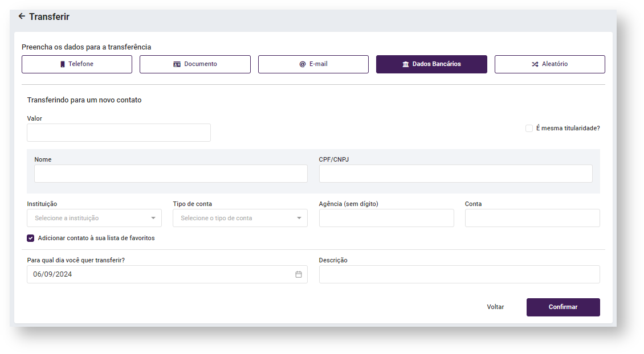Screen dimensions: 644x354
Task: Switch to the Telefone tab
Action: click(77, 64)
